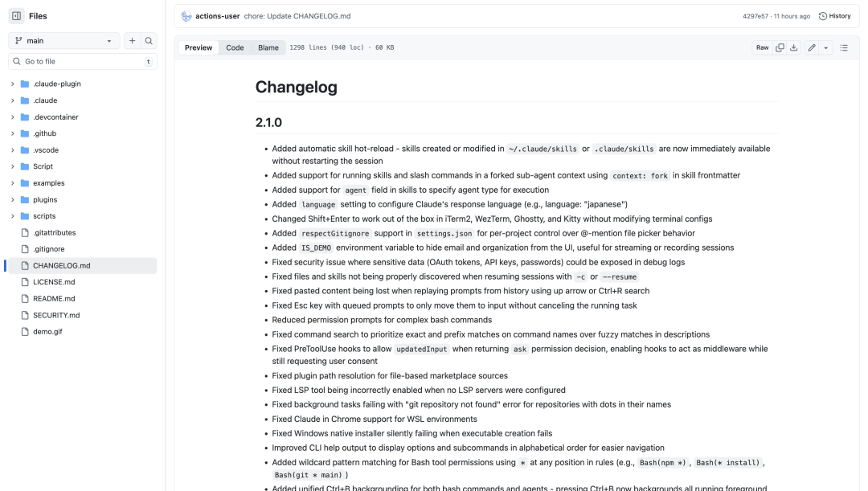Screen dimensions: 868x491
Task: Switch to the Blame tab
Action: pos(268,47)
